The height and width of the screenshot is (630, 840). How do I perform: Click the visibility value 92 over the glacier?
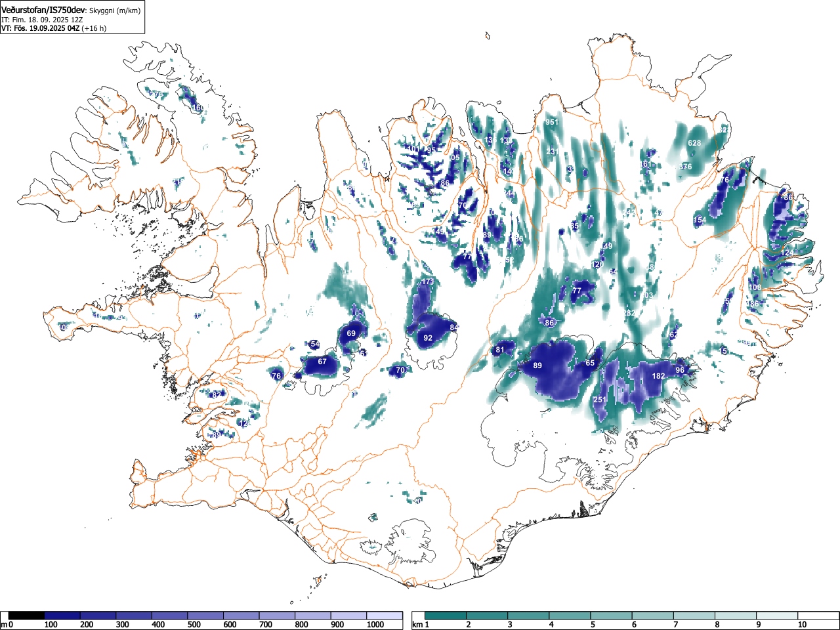428,338
